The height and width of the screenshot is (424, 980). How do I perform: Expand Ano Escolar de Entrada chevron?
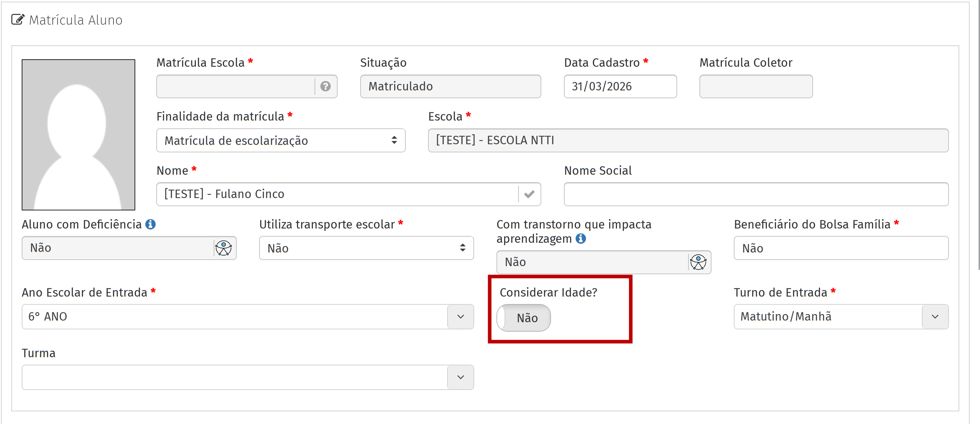click(x=460, y=316)
